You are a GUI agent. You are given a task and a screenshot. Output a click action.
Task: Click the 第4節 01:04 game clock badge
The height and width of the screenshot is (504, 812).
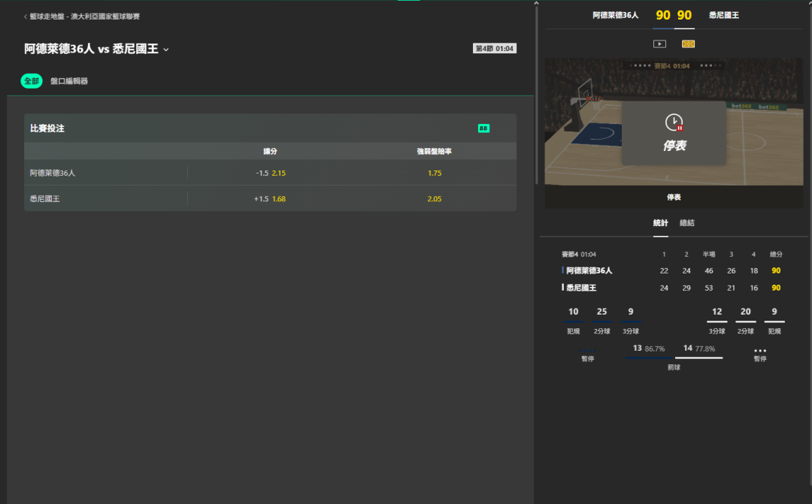[x=495, y=49]
